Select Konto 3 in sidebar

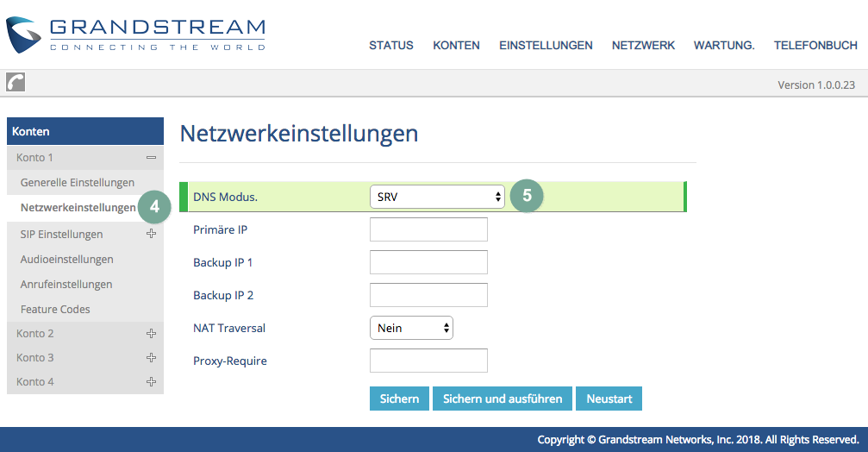34,358
